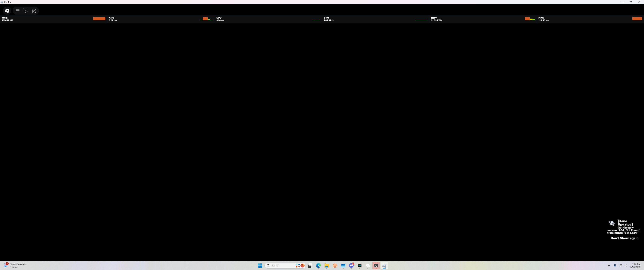Select the Recv network stat panel
644x270 pixels.
(483, 19)
